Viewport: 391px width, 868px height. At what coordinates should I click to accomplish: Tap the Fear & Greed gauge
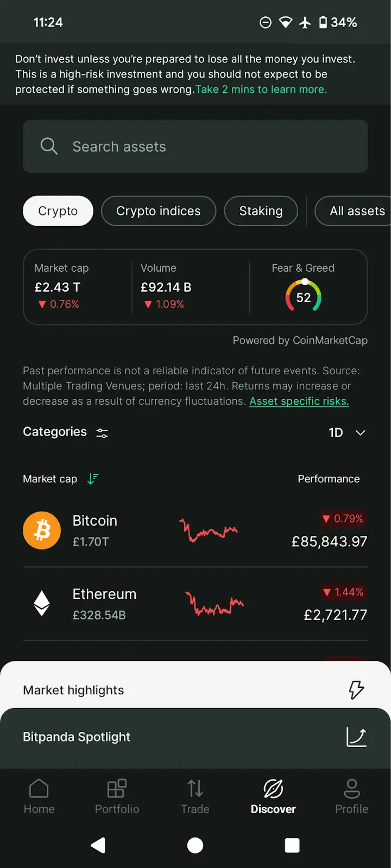(x=304, y=296)
